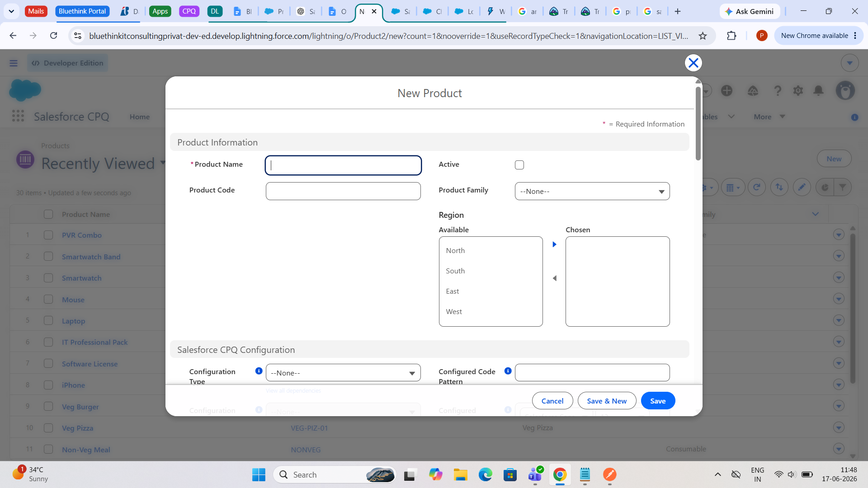The image size is (868, 488).
Task: Check the Laptop row checkbox
Action: [48, 320]
